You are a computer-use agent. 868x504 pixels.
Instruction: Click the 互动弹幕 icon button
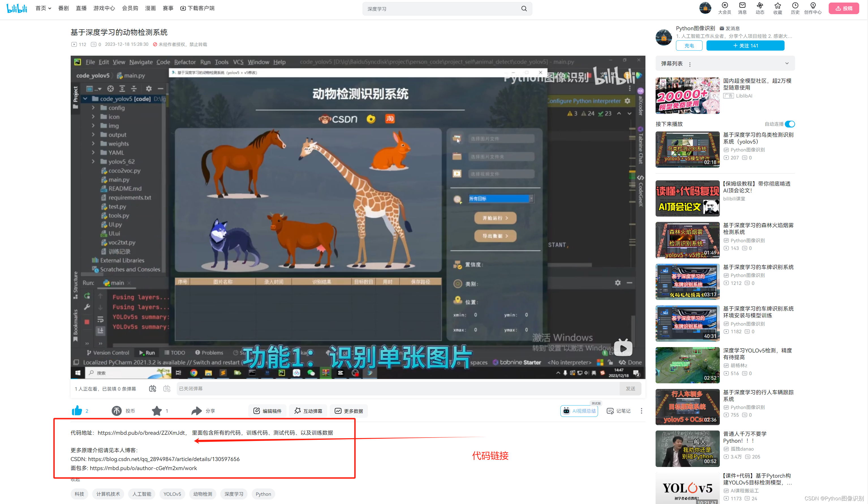tap(308, 411)
